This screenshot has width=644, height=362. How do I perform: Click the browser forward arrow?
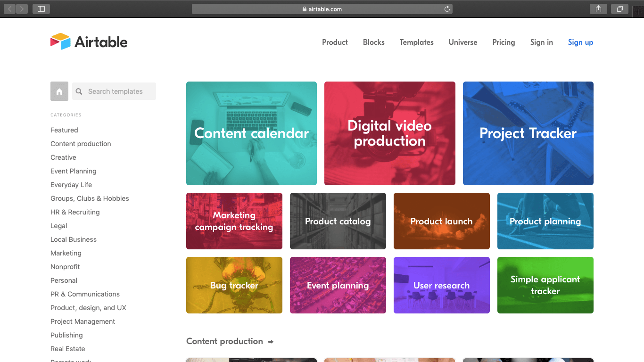22,9
